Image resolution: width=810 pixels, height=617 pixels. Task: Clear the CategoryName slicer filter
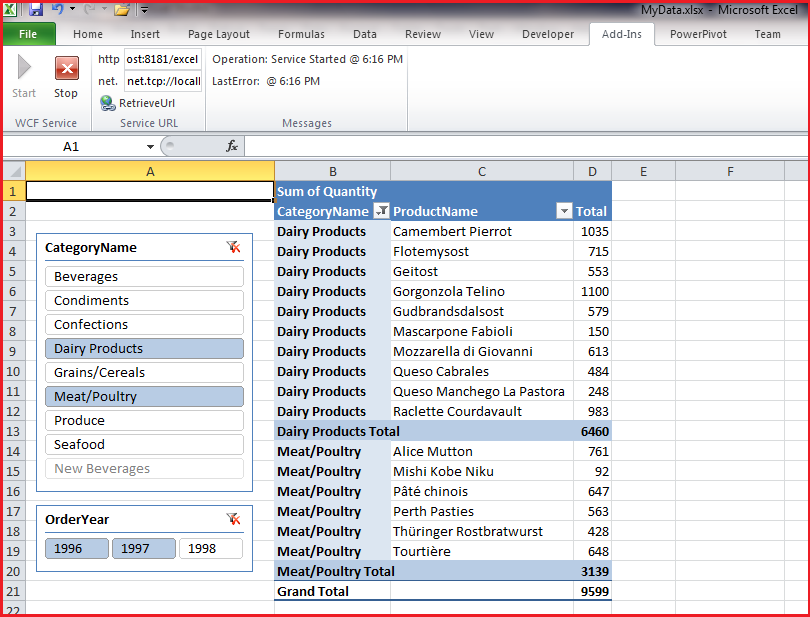tap(233, 247)
